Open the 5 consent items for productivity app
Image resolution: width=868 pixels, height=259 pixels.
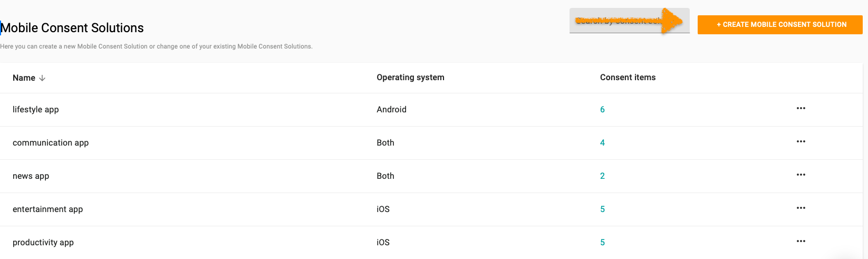(602, 243)
